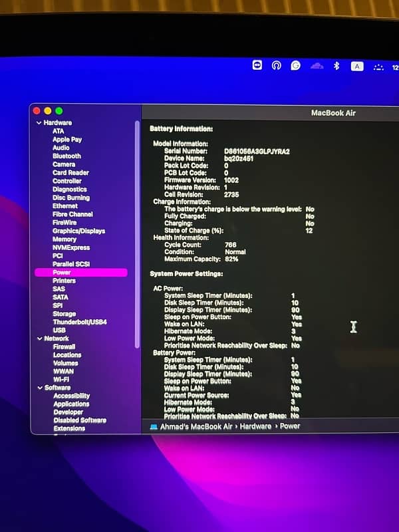
Task: Zoom window with green button
Action: click(59, 111)
